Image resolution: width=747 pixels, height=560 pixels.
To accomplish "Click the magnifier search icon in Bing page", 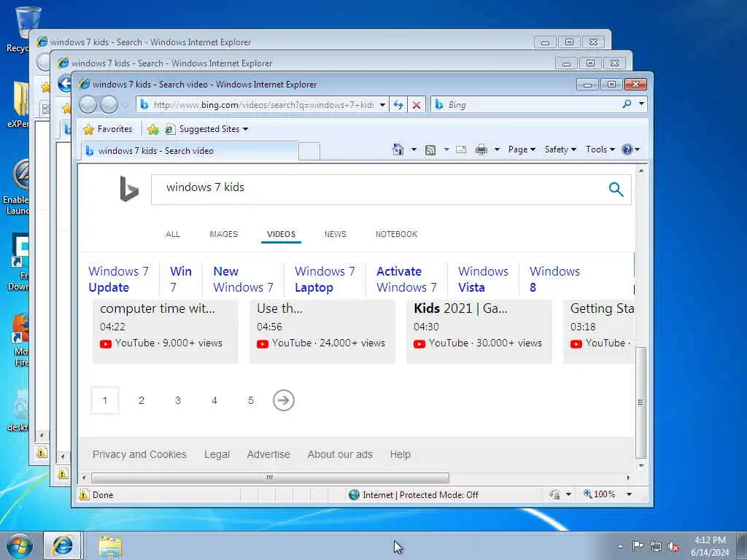I will (616, 190).
